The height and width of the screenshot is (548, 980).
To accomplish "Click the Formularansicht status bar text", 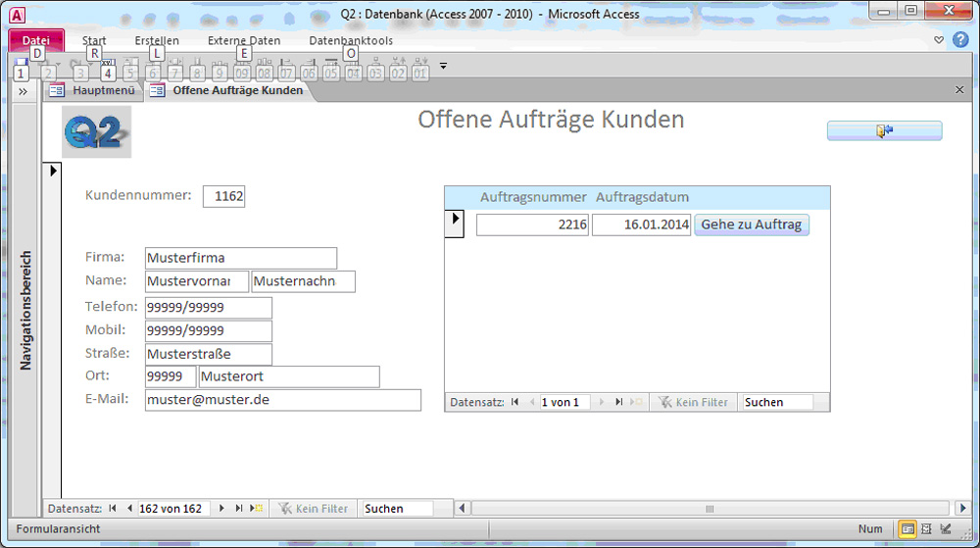I will coord(58,529).
